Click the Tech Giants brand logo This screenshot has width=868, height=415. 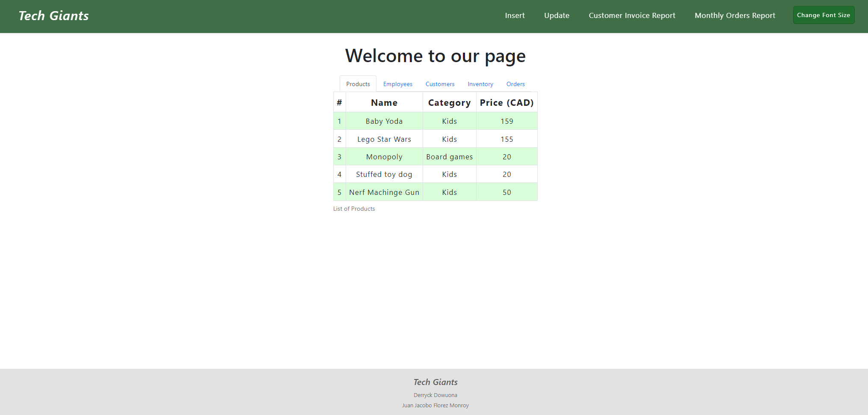click(53, 16)
